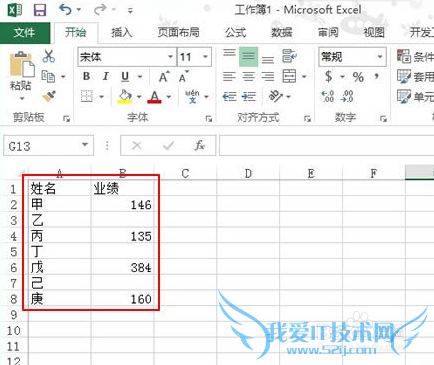Screen dimensions: 434x365
Task: Click the Save icon in quick access toolbar
Action: pos(40,10)
